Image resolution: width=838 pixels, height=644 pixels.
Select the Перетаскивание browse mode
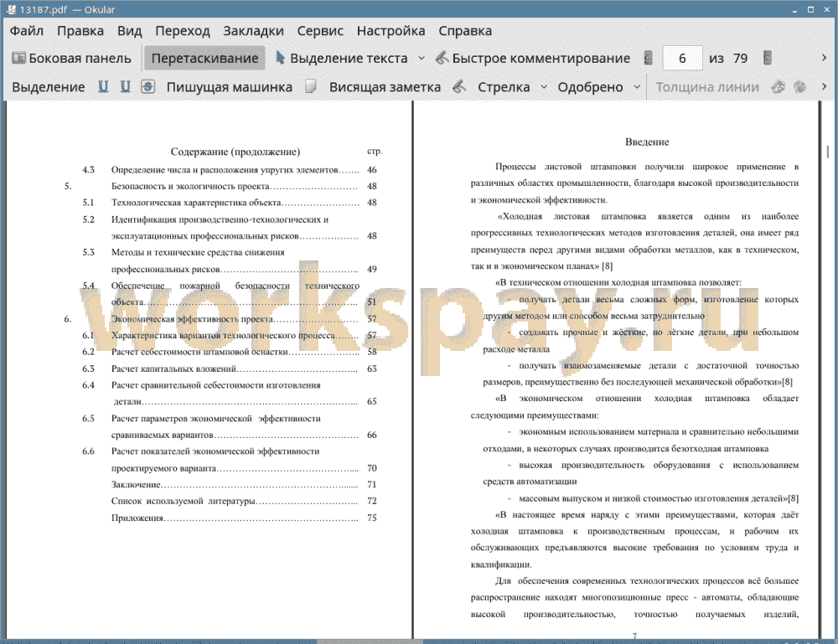[x=204, y=59]
